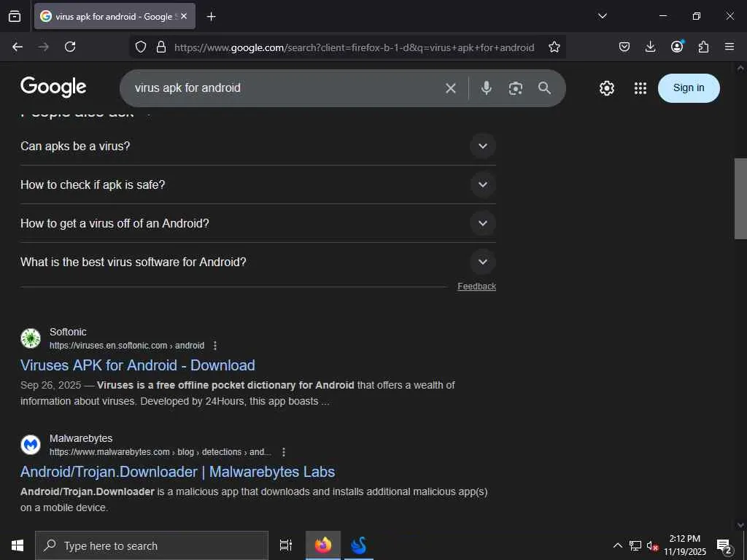This screenshot has height=560, width=747.
Task: Select the Malwarebytes site name text
Action: tap(81, 438)
